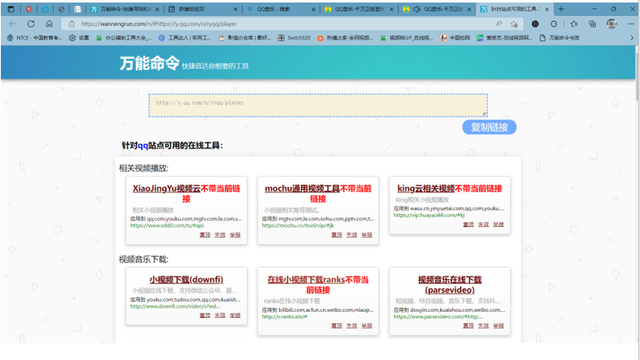Switch to the QQ音乐 - 搜索 tab

[x=281, y=9]
